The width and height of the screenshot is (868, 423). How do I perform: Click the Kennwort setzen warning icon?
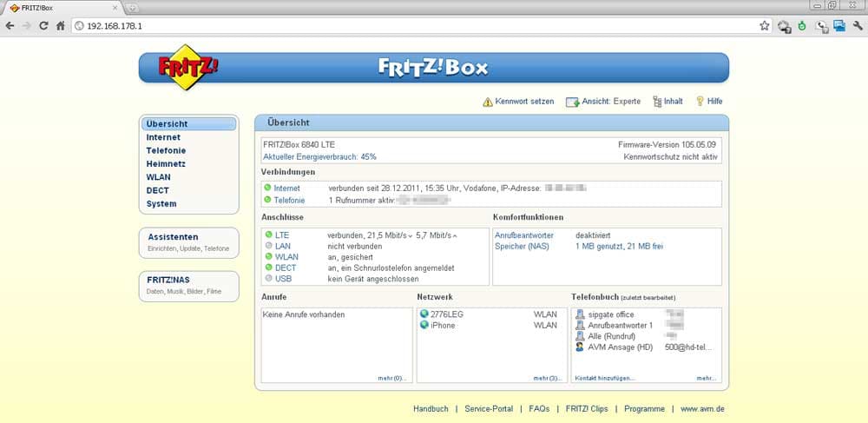point(488,102)
